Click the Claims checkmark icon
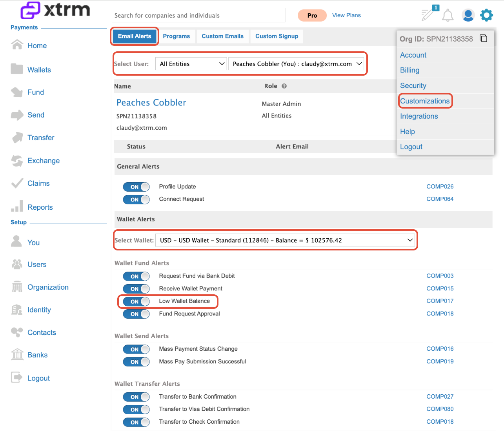The image size is (504, 437). pyautogui.click(x=17, y=183)
